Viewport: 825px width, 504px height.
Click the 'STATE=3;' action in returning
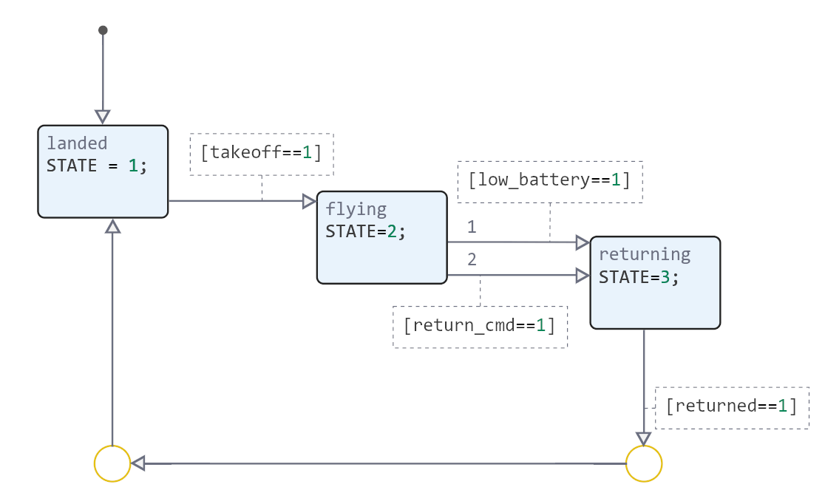(x=639, y=277)
